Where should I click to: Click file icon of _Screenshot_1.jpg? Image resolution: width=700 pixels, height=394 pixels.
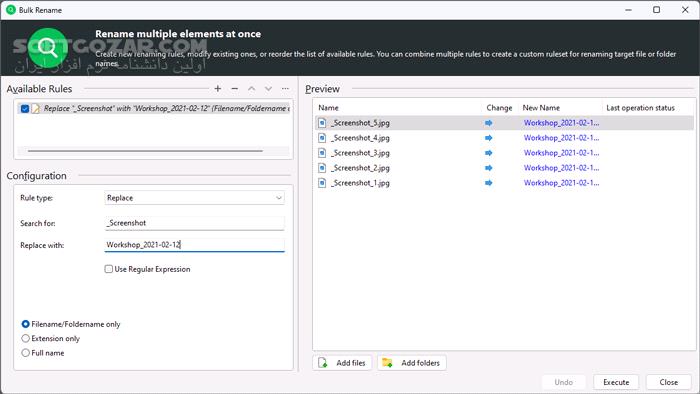tap(322, 183)
